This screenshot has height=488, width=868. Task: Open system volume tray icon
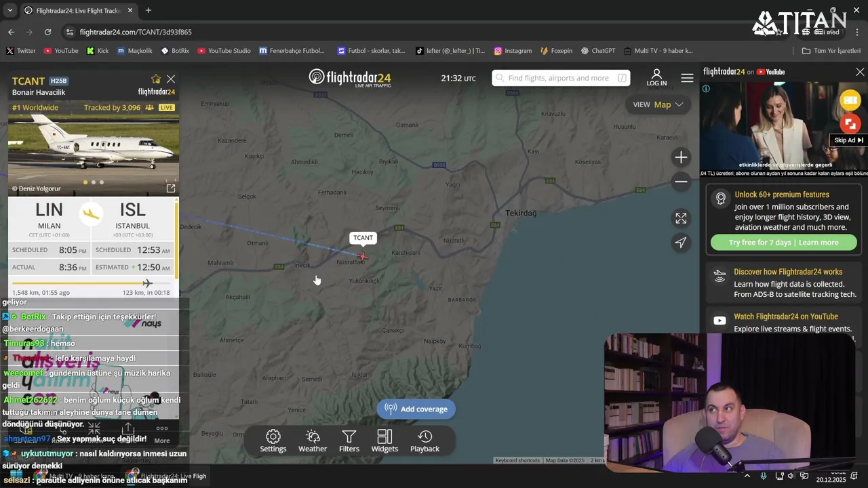(x=791, y=476)
